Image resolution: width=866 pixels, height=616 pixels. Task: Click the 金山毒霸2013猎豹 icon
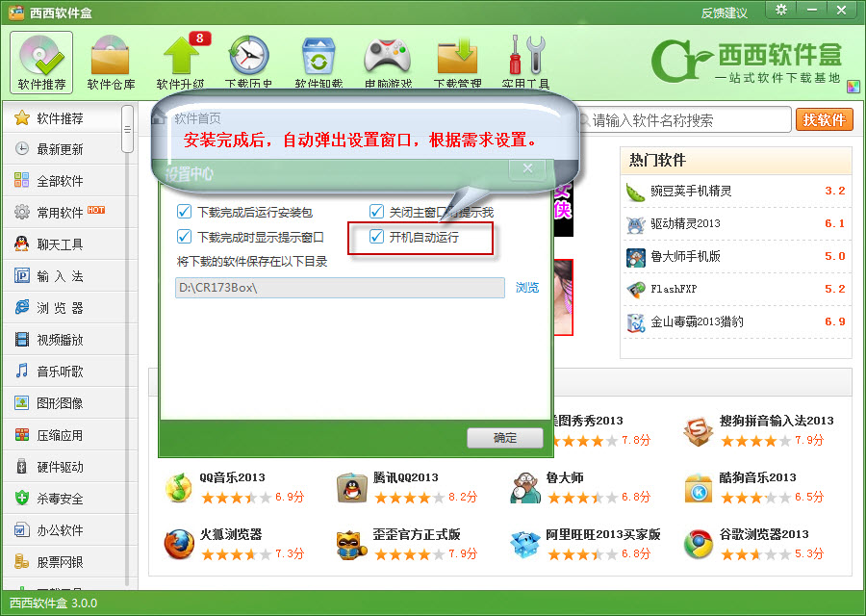[x=636, y=322]
